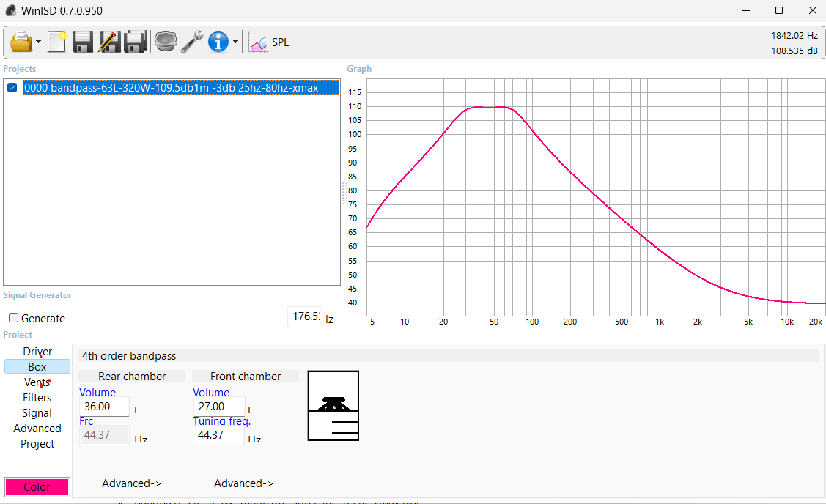Close the WinISD window
Screen dimensions: 826x504
tap(812, 10)
